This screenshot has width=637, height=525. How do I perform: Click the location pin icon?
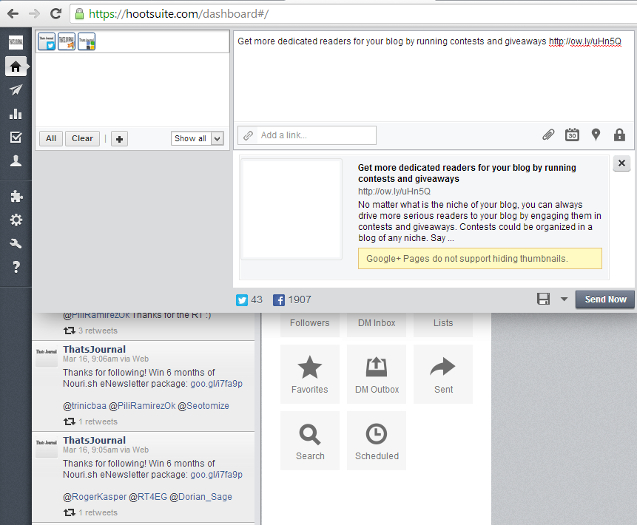(596, 135)
